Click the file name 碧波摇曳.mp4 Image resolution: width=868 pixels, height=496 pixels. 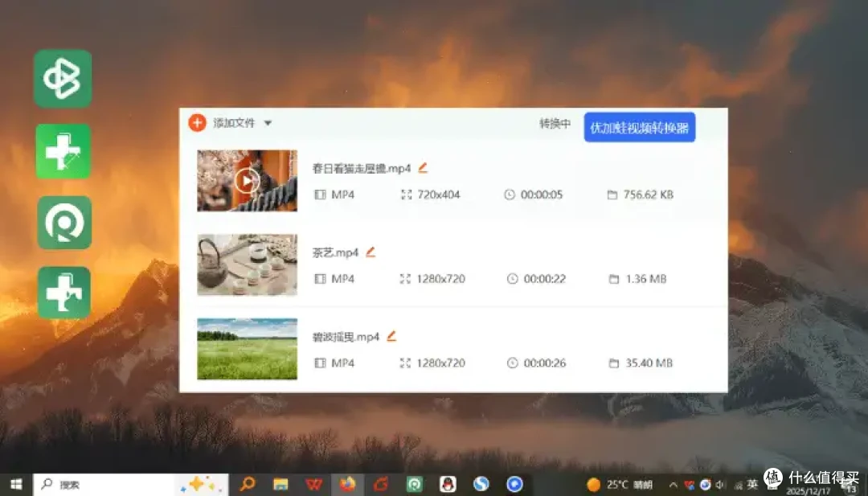point(346,337)
